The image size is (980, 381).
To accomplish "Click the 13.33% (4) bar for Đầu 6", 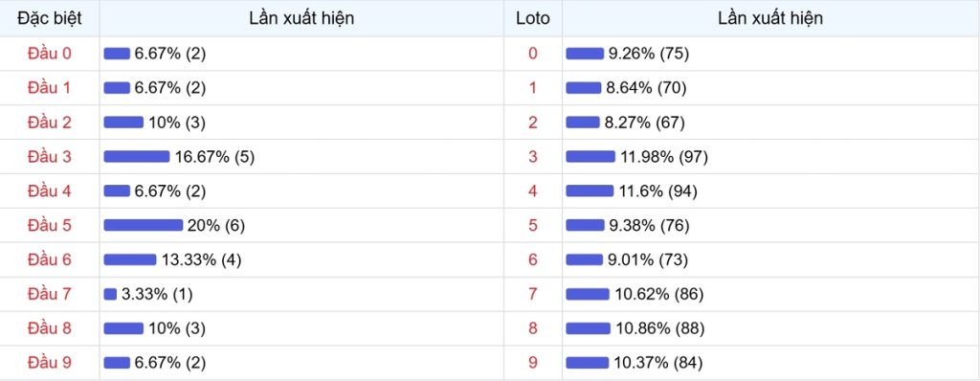I will pyautogui.click(x=130, y=259).
